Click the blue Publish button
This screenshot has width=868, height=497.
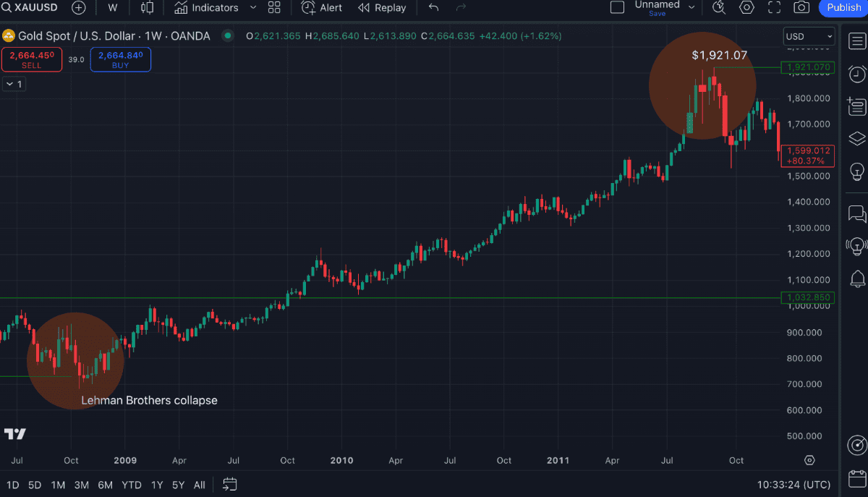click(x=843, y=8)
